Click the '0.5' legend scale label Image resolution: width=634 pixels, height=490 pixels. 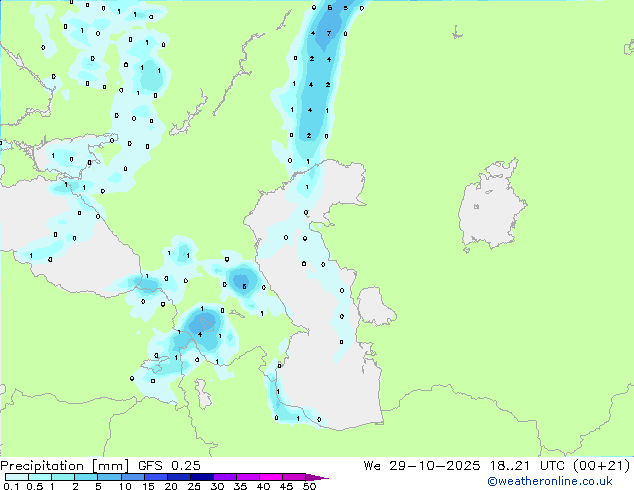34,486
